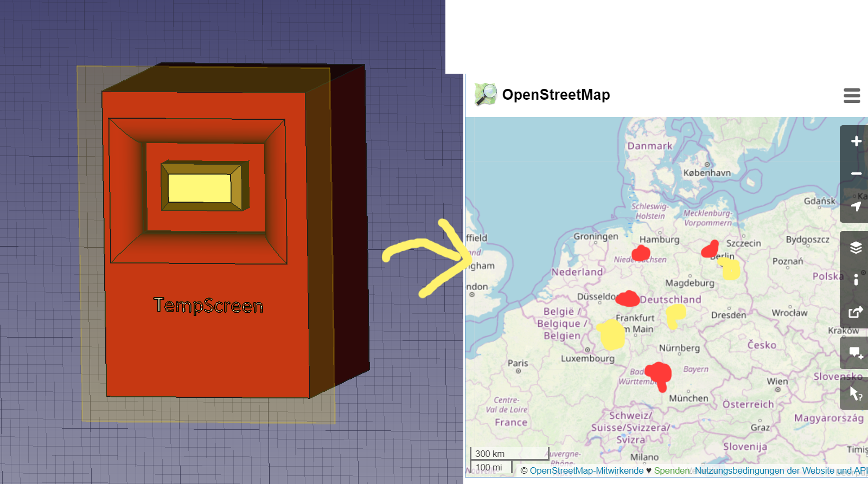Click the Paris city label
Viewport: 868px width, 484px height.
pyautogui.click(x=518, y=363)
